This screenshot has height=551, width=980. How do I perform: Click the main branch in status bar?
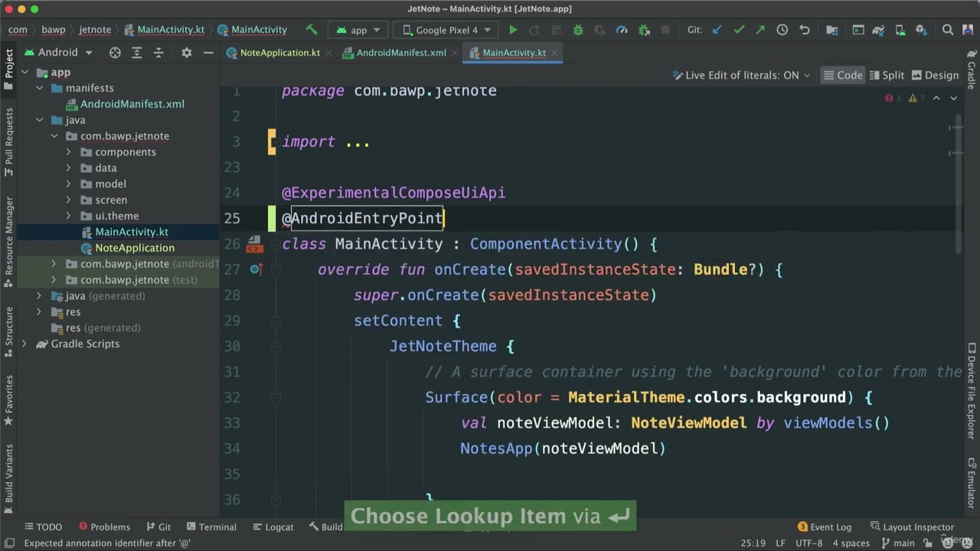(x=898, y=543)
